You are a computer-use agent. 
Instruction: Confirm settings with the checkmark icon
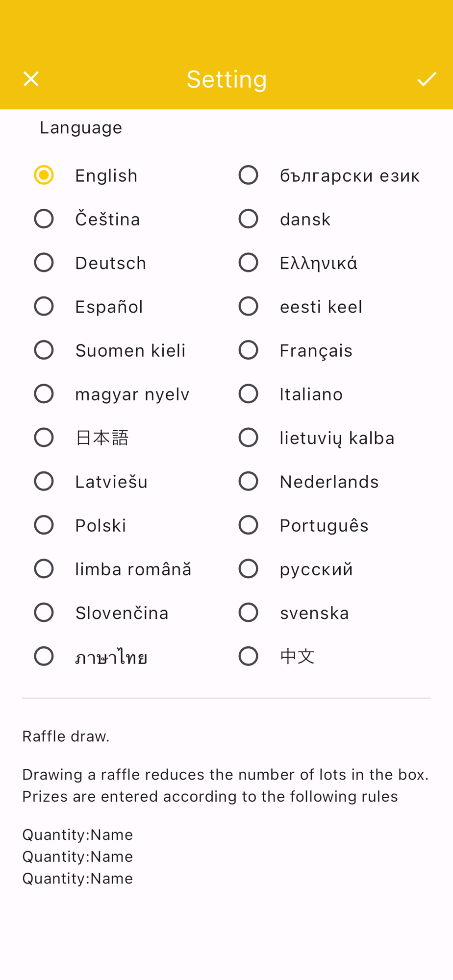(x=427, y=79)
